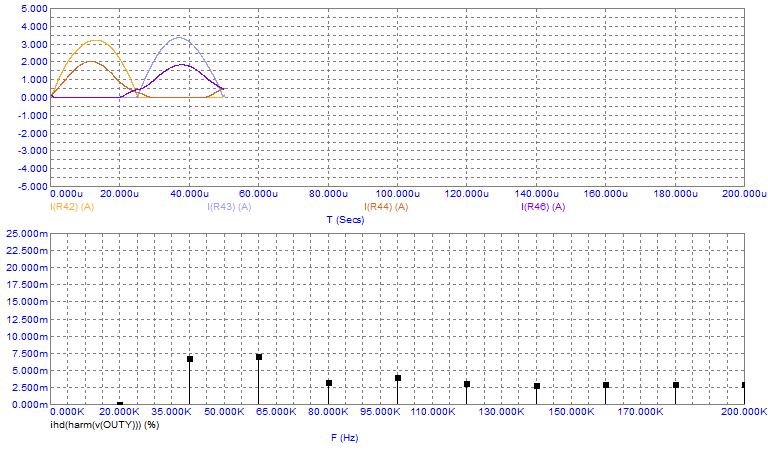Click the 10.000m distortion axis label
The width and height of the screenshot is (768, 453).
click(x=27, y=336)
